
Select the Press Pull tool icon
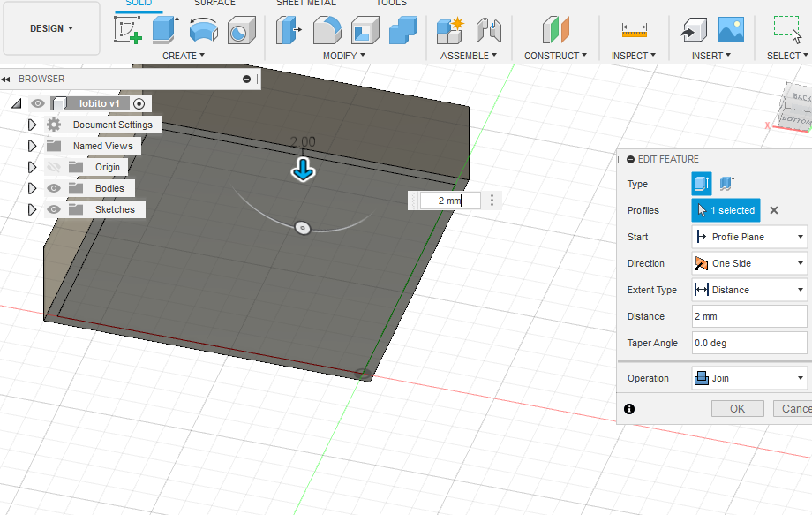point(289,30)
